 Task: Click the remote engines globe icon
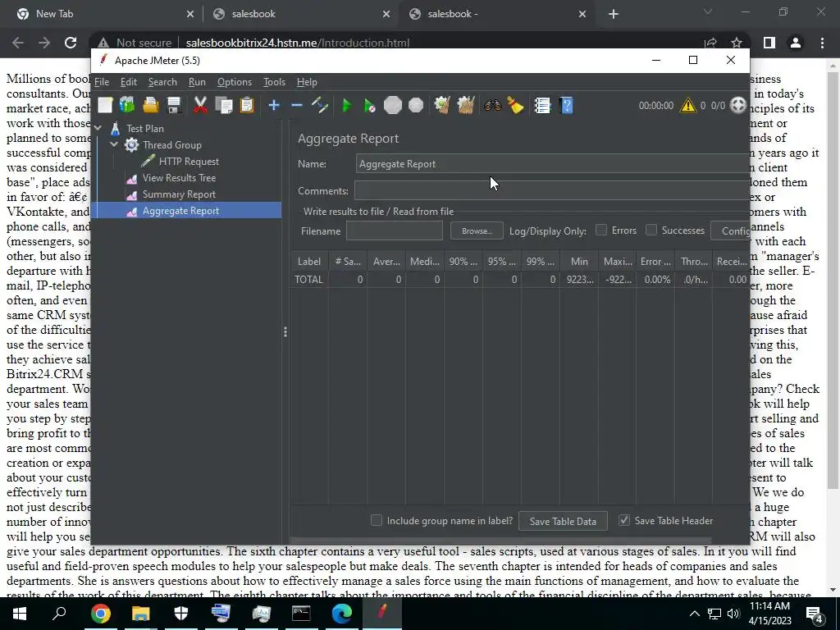[x=738, y=106]
